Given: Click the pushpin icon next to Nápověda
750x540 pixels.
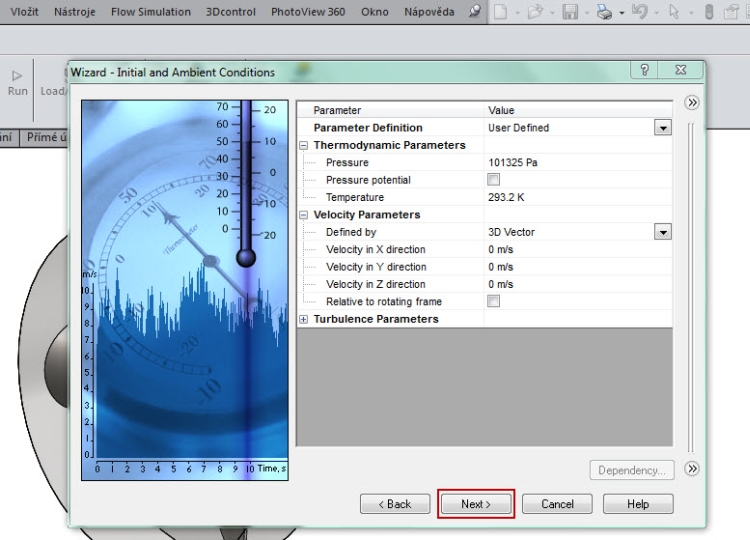Looking at the screenshot, I should click(474, 11).
